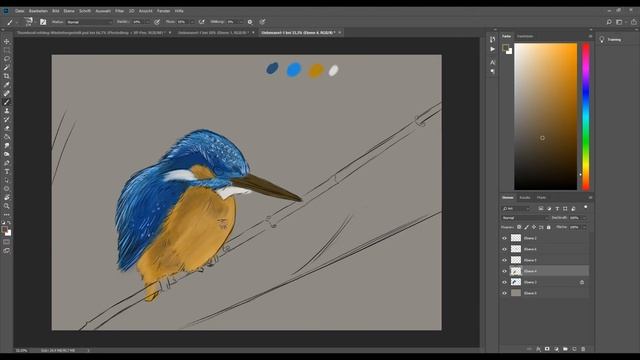Open the Datei menu
The height and width of the screenshot is (360, 640).
click(x=19, y=11)
